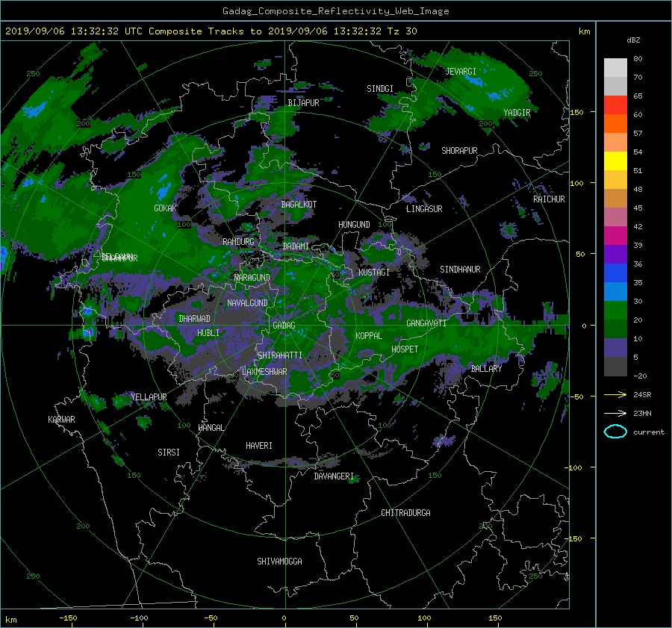The image size is (672, 628).
Task: Click the NARAGUND city label
Action: pyautogui.click(x=252, y=278)
